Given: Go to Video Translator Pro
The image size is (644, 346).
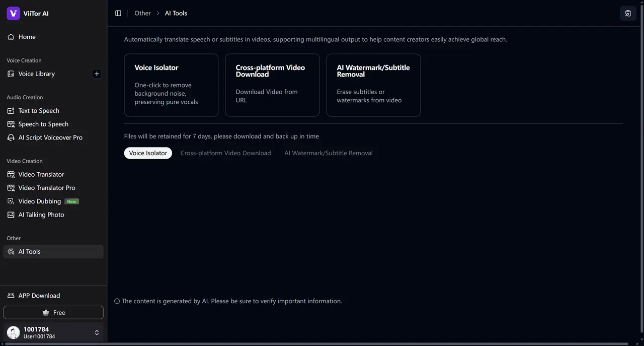Looking at the screenshot, I should pos(47,188).
